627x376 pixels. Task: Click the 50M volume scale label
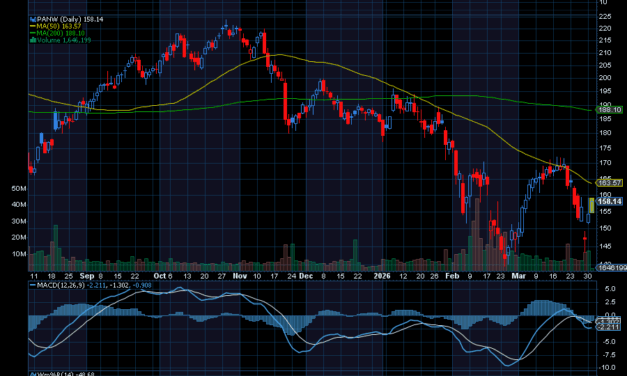[19, 188]
